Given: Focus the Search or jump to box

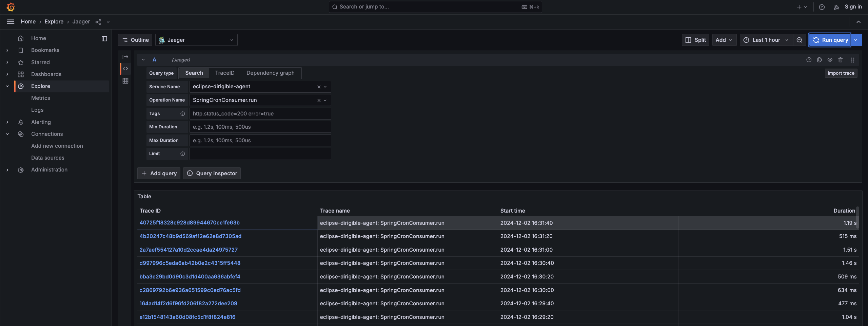Looking at the screenshot, I should pos(435,7).
